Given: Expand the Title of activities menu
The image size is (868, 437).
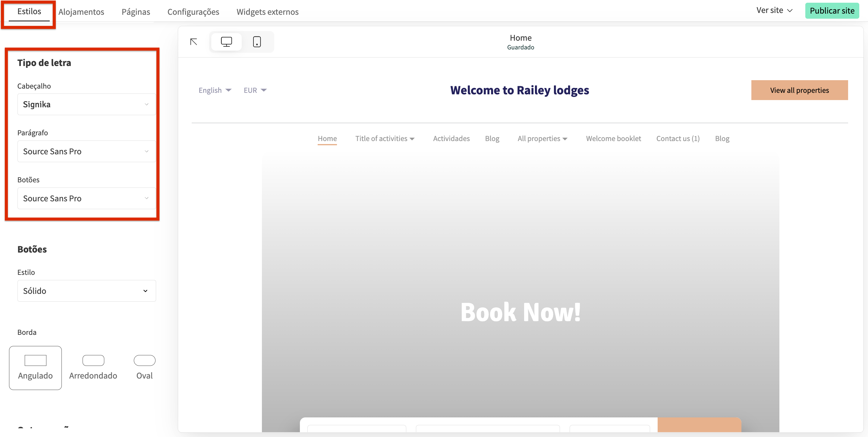Looking at the screenshot, I should pyautogui.click(x=385, y=138).
